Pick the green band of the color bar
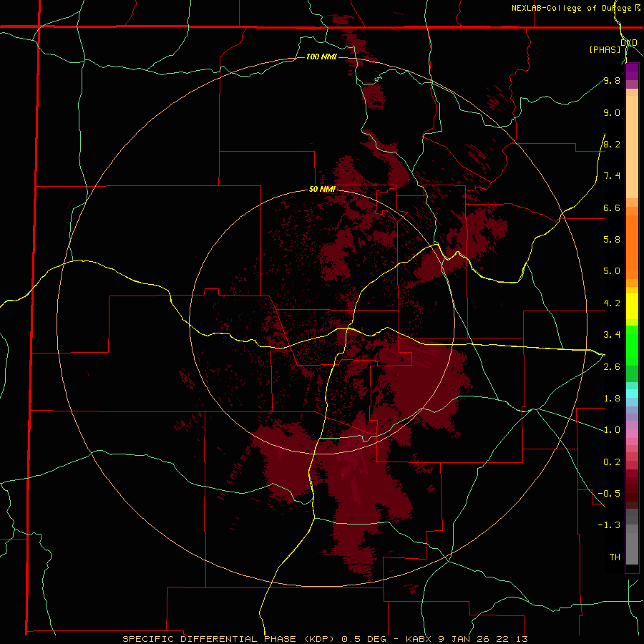Image resolution: width=644 pixels, height=644 pixels. (x=632, y=345)
